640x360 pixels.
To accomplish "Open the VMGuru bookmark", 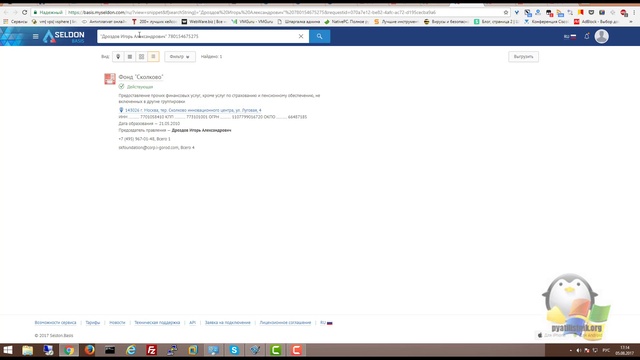I will pyautogui.click(x=252, y=21).
